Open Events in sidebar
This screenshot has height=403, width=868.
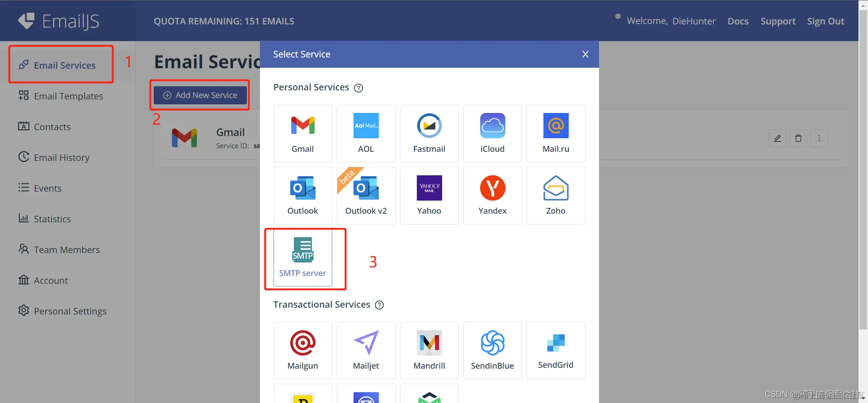tap(40, 188)
